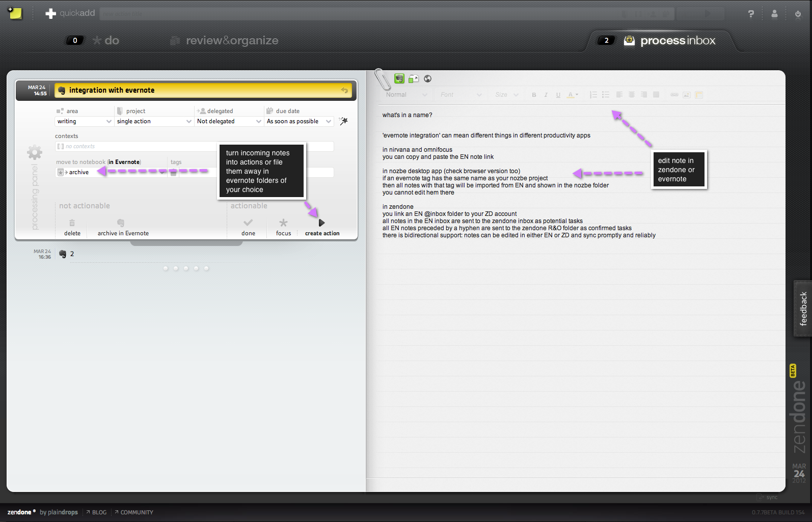Open the area dropdown showing writing

click(x=84, y=121)
